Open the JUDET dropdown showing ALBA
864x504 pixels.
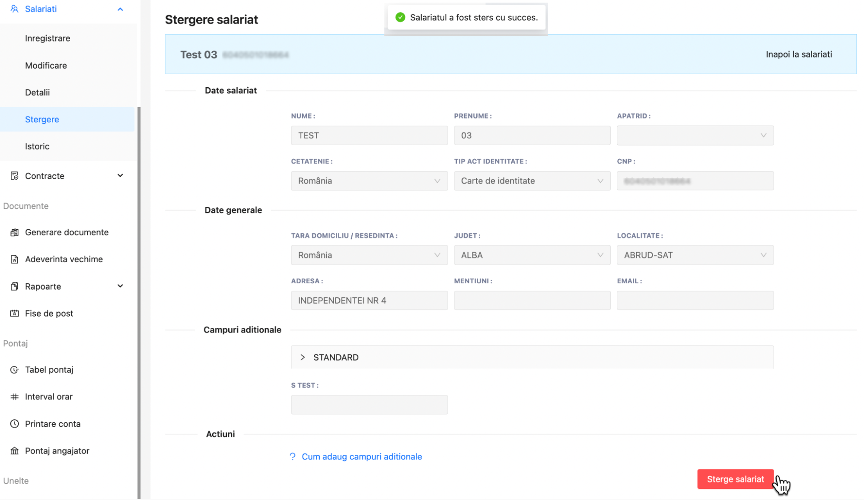point(532,255)
